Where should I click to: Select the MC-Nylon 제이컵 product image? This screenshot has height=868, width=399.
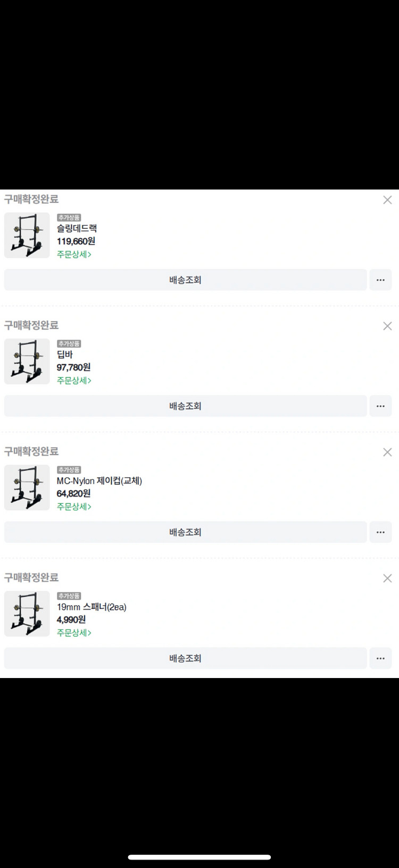27,487
